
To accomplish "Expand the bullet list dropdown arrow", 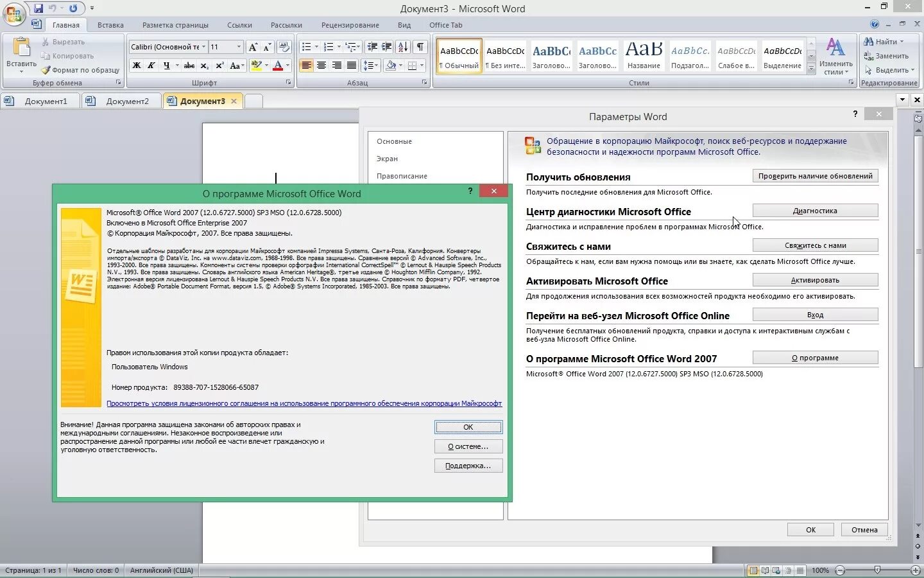I will (x=316, y=47).
